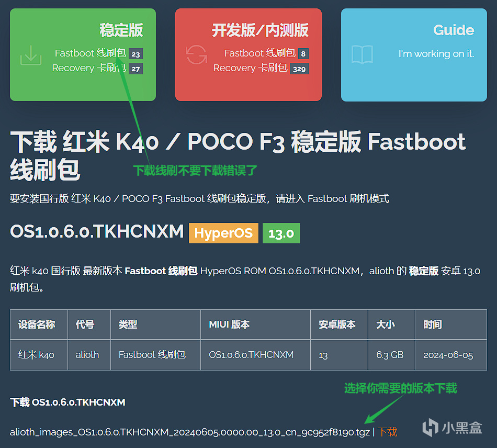The width and height of the screenshot is (497, 448).
Task: Click the refresh sync icon in red card
Action: (196, 55)
